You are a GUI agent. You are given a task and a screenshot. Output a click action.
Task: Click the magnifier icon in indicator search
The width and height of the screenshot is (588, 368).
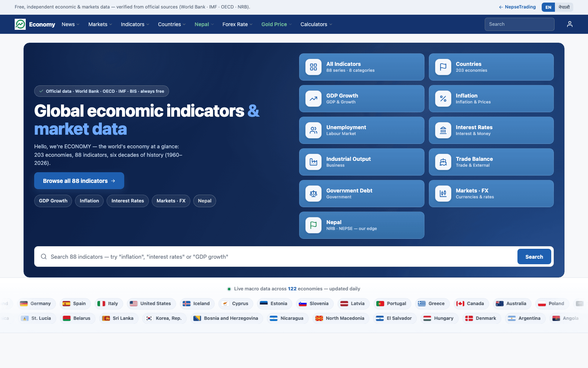(x=44, y=256)
